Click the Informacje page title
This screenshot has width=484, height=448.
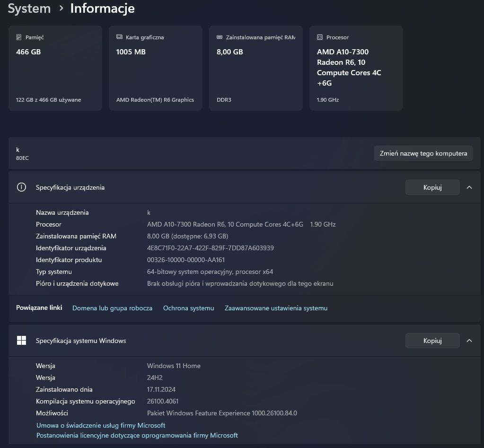pos(103,9)
